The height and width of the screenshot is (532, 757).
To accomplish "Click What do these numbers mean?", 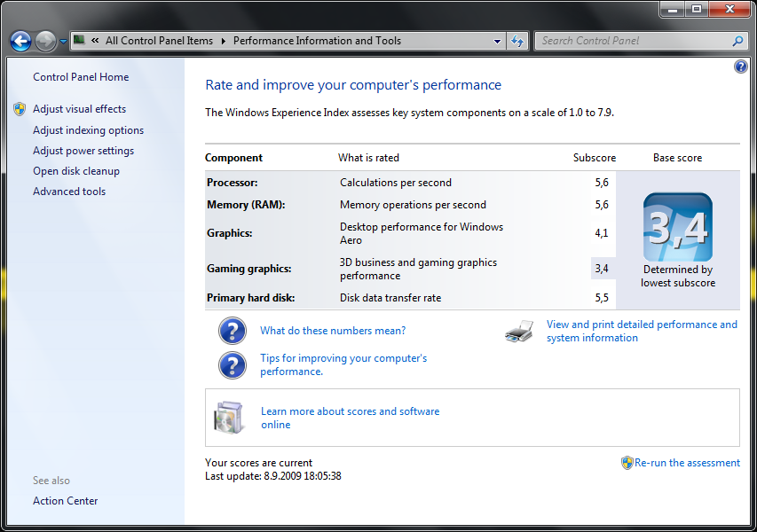I will 333,330.
